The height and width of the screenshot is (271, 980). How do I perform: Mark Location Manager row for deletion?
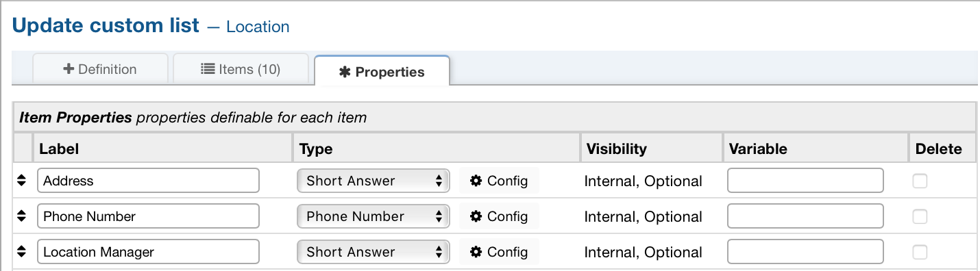(x=920, y=252)
